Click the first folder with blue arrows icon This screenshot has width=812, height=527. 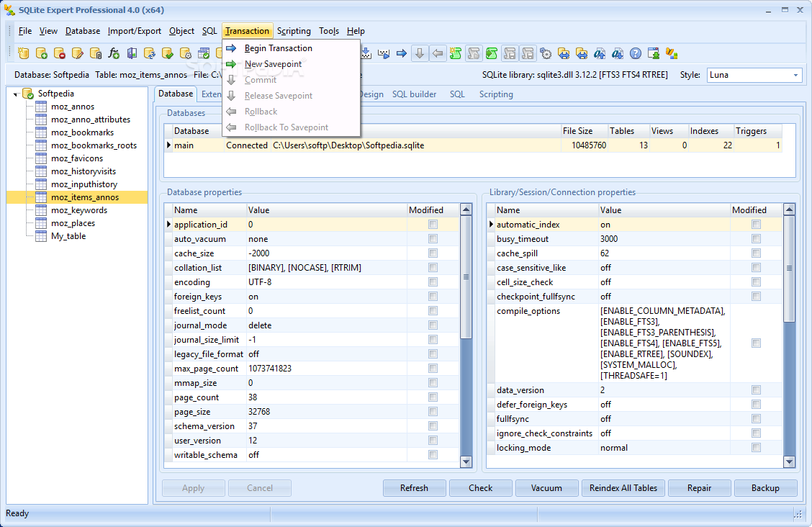pos(564,53)
